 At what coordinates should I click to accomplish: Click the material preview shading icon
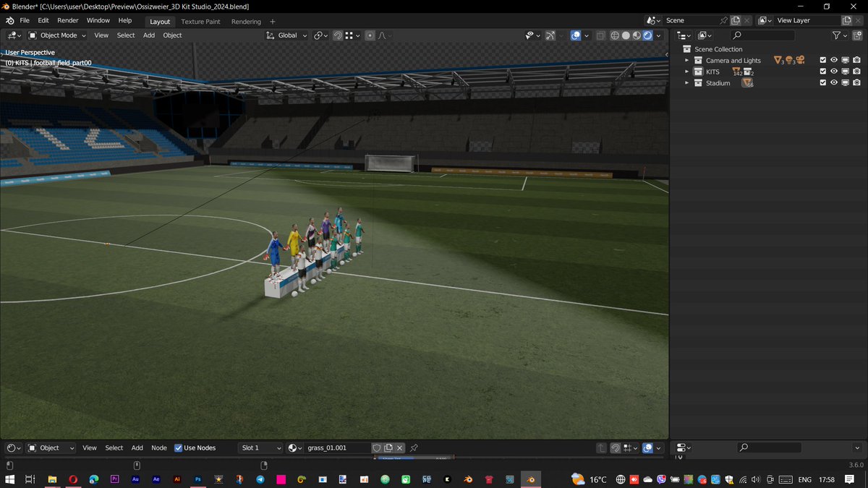pyautogui.click(x=636, y=35)
